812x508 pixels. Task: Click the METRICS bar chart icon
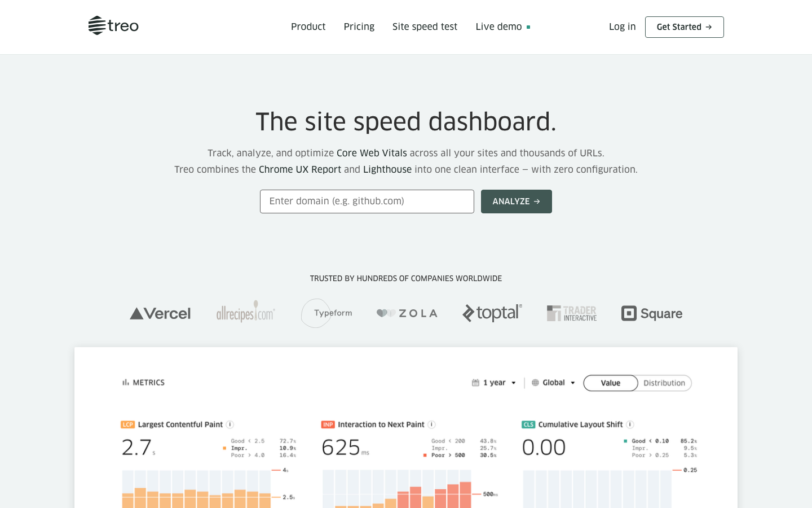coord(126,383)
